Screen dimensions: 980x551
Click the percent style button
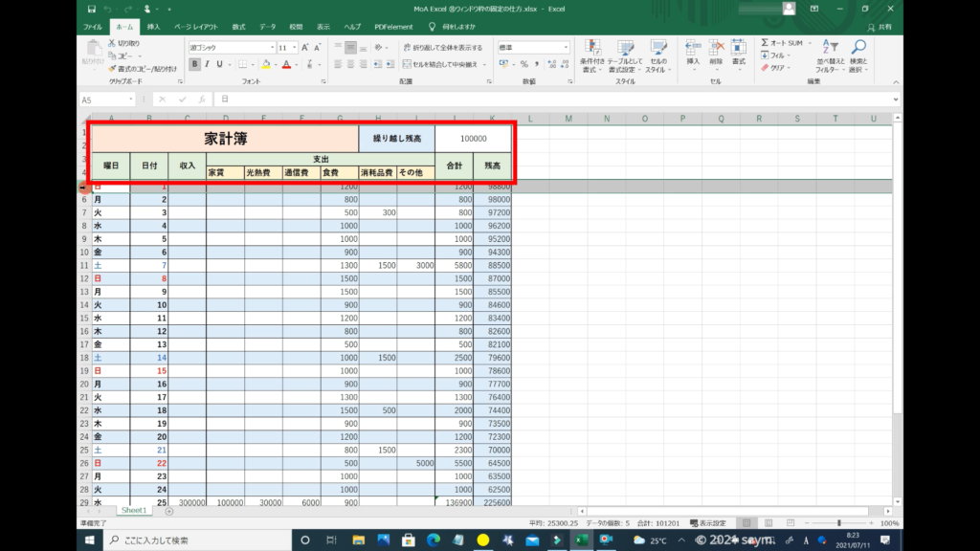pyautogui.click(x=523, y=64)
